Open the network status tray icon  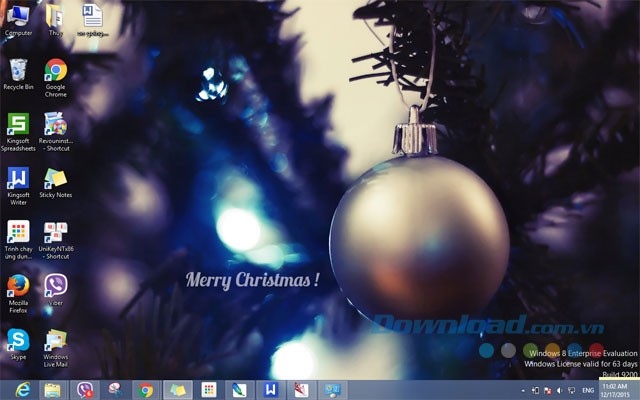[571, 391]
